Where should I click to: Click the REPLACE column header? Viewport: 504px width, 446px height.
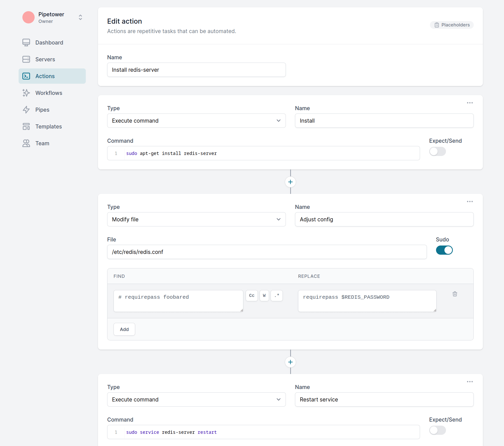click(x=309, y=276)
